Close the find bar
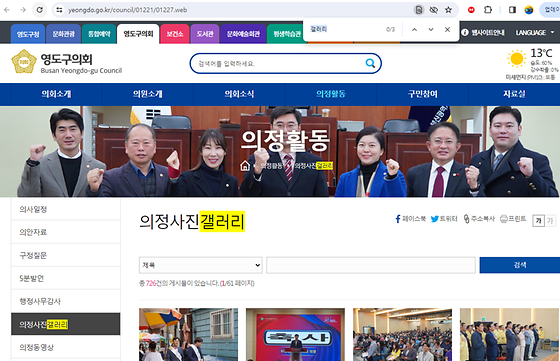 [447, 30]
